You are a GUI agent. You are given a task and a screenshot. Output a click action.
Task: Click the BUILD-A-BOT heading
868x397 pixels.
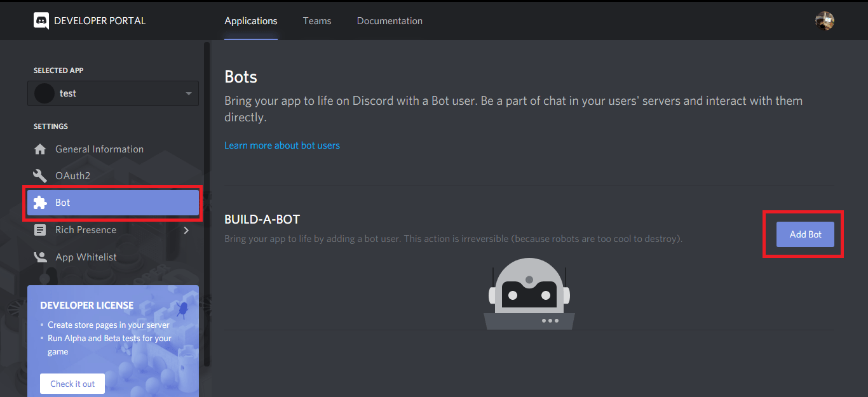tap(262, 219)
